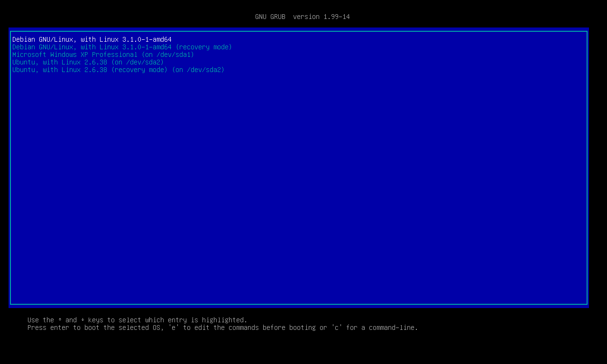Choose Microsoft Windows XP Professional on /dev/sda1
The width and height of the screenshot is (607, 364).
point(103,55)
